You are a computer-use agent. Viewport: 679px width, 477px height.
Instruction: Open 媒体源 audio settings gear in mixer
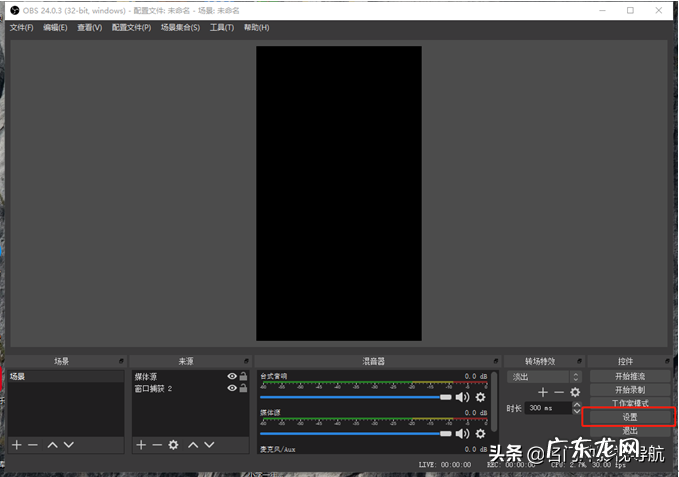tap(480, 434)
